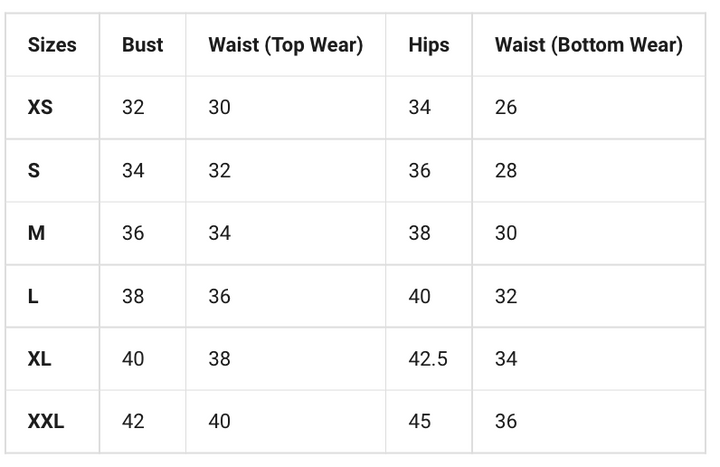Viewport: 720px width, 467px height.
Task: Select hips value 38 in M row
Action: (x=420, y=233)
